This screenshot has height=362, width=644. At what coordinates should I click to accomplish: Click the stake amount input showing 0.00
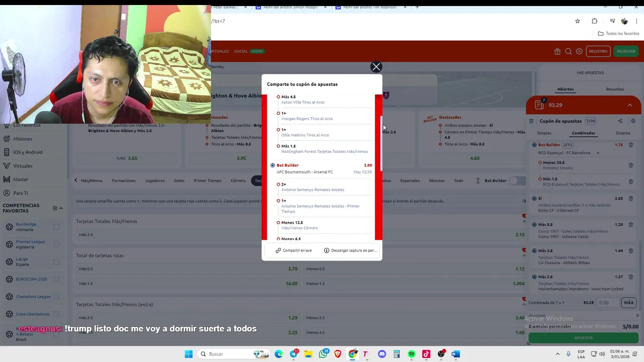point(608,303)
